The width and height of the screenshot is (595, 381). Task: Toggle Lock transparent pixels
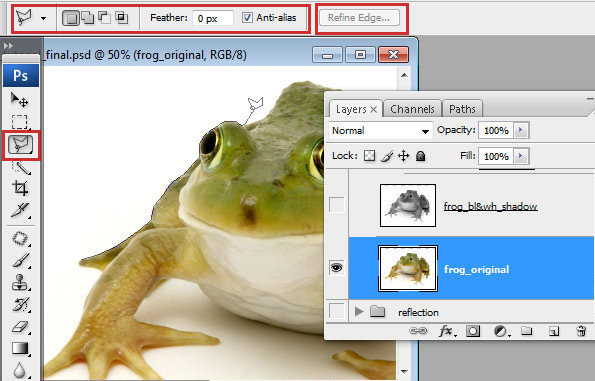click(369, 156)
